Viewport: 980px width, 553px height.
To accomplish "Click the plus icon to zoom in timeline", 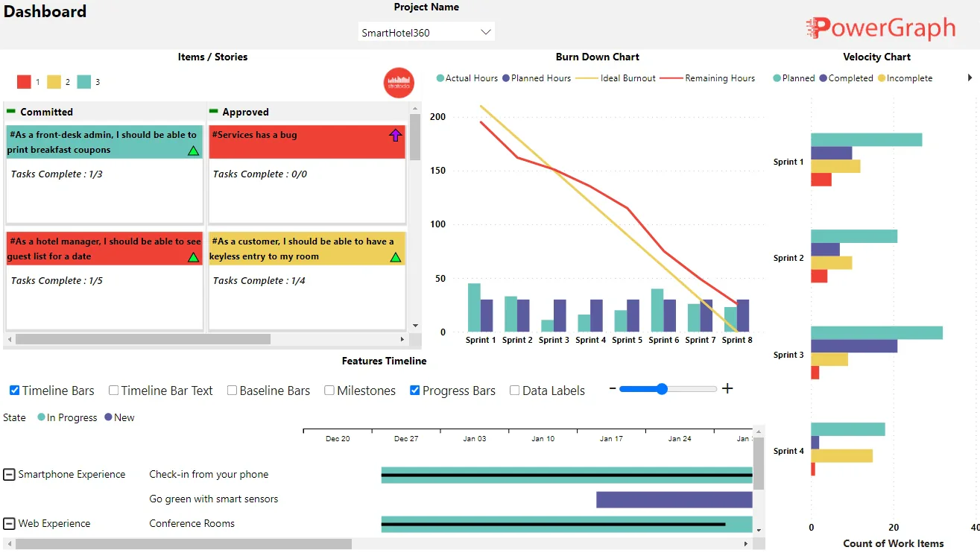I will pos(728,388).
